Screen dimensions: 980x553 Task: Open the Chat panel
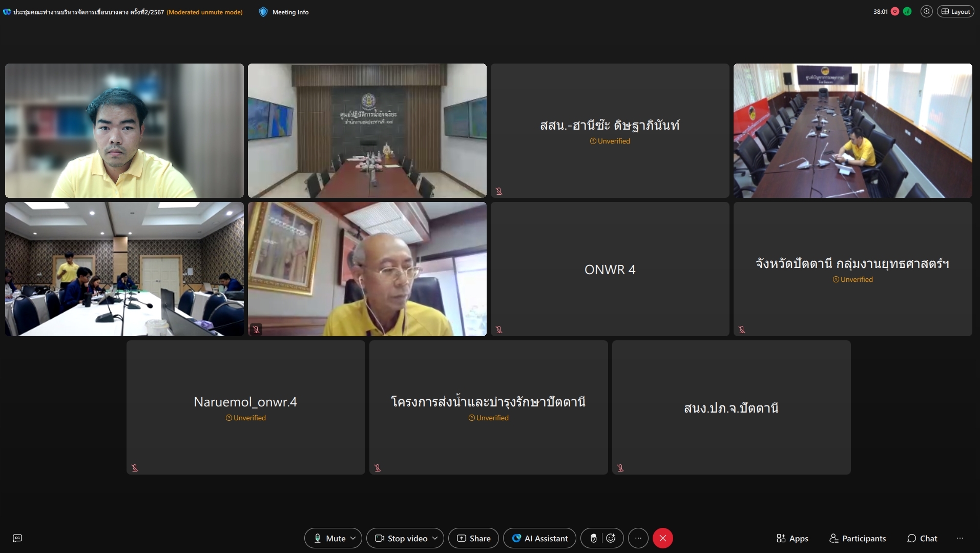922,538
